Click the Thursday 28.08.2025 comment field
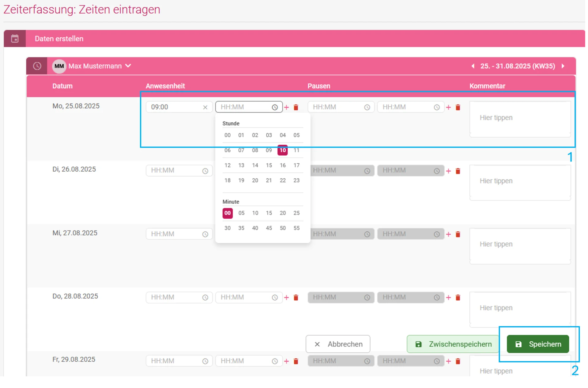The width and height of the screenshot is (588, 388). pos(520,309)
